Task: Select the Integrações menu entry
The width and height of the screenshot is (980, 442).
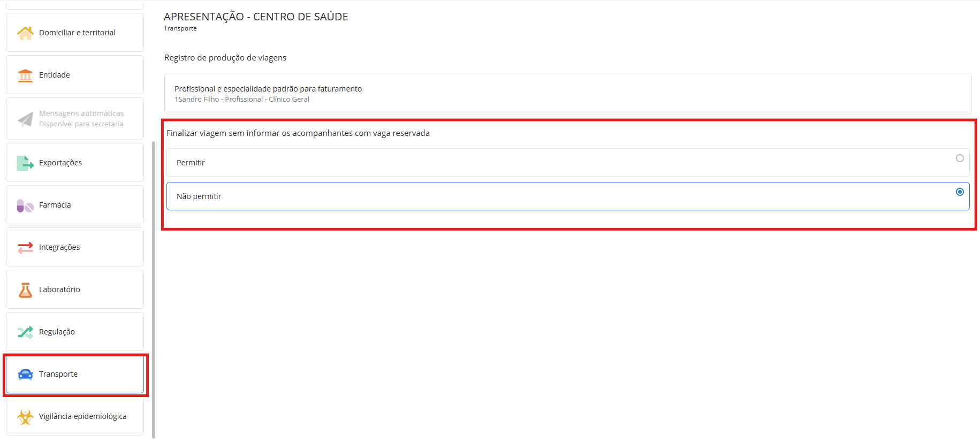Action: coord(75,247)
